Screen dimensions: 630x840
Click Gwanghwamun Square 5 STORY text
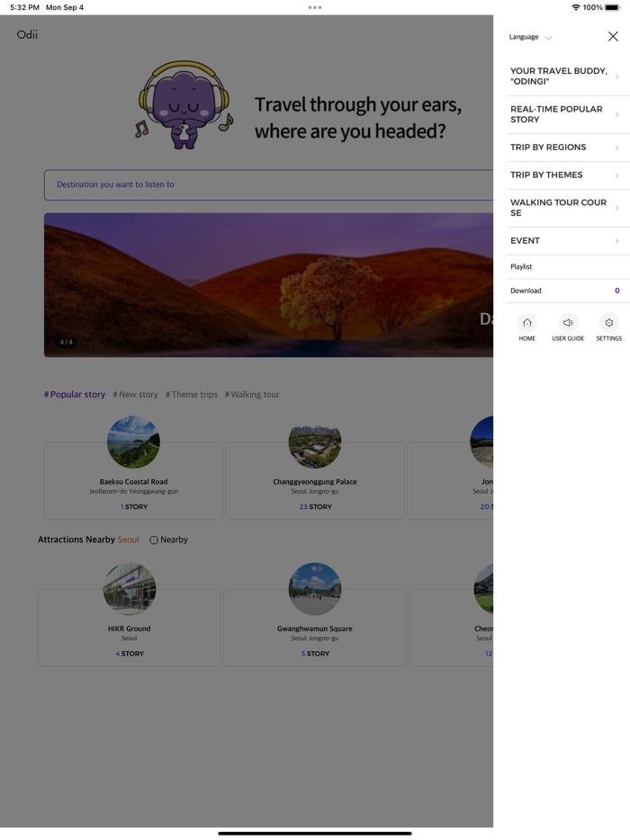[x=315, y=654]
